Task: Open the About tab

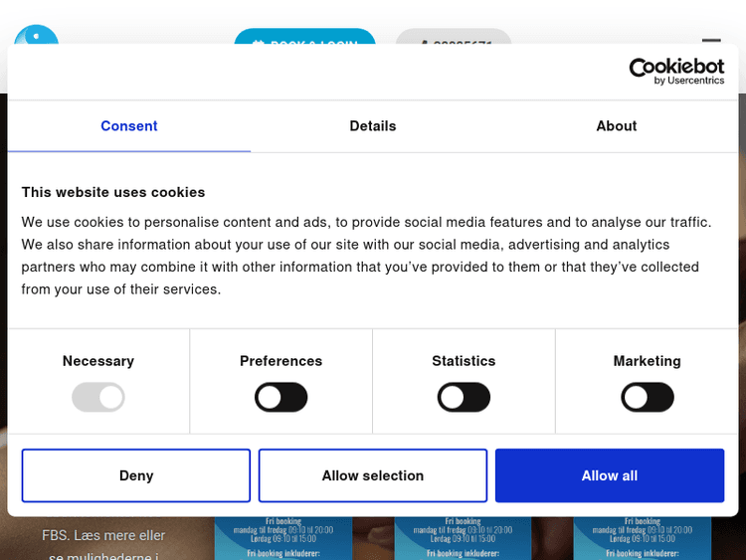Action: (x=616, y=126)
